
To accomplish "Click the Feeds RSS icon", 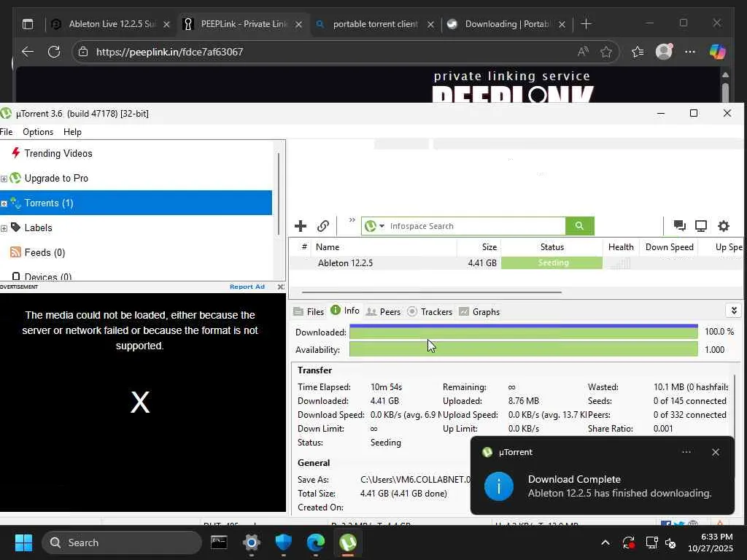I will pos(16,252).
